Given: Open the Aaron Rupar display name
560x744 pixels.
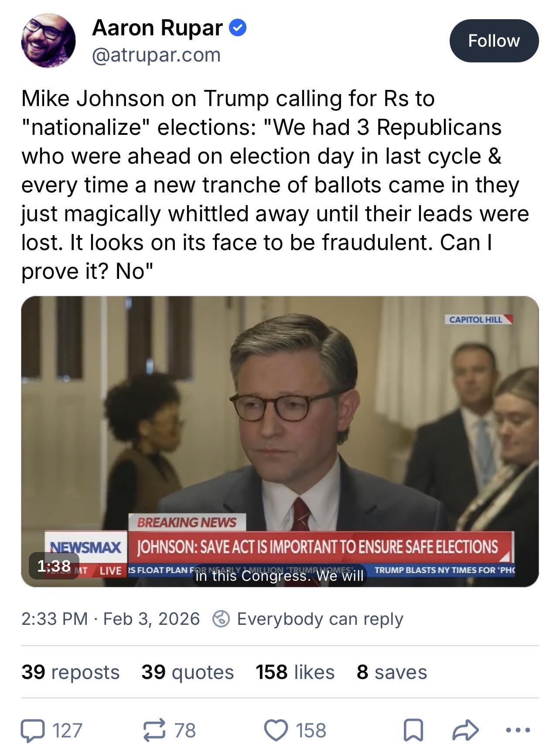Looking at the screenshot, I should click(x=157, y=28).
